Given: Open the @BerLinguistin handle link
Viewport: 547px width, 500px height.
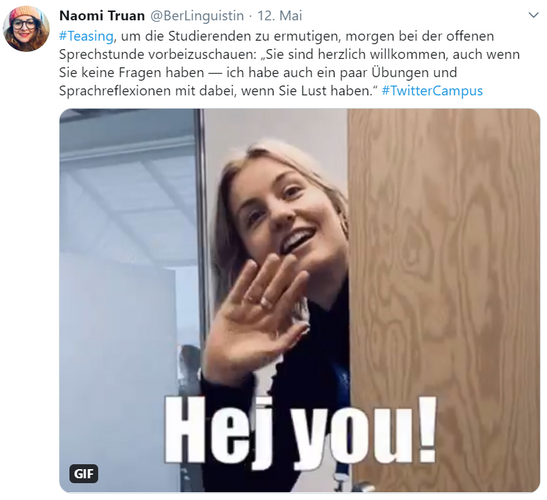Looking at the screenshot, I should 197,16.
